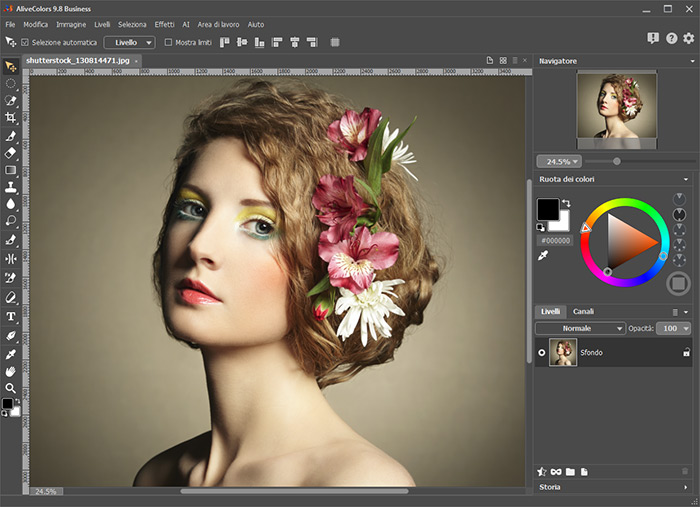Click the black foreground color swatch
The image size is (700, 507).
point(548,209)
